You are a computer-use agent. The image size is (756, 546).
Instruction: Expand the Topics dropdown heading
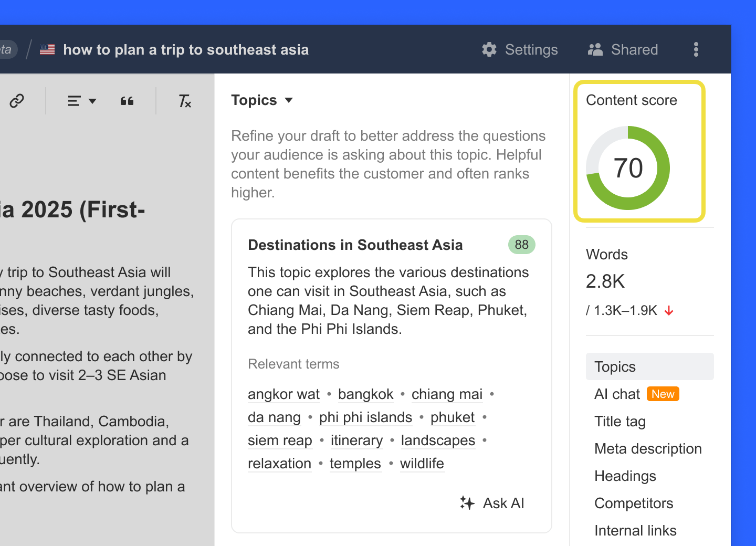click(262, 100)
